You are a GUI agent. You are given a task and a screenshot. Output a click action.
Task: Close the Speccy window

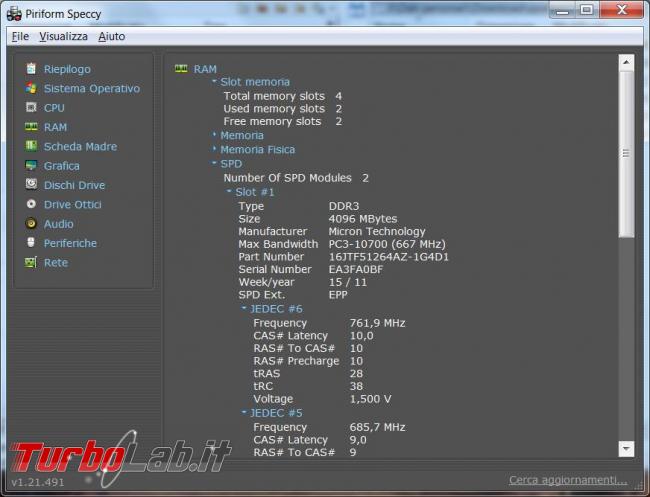pos(621,10)
